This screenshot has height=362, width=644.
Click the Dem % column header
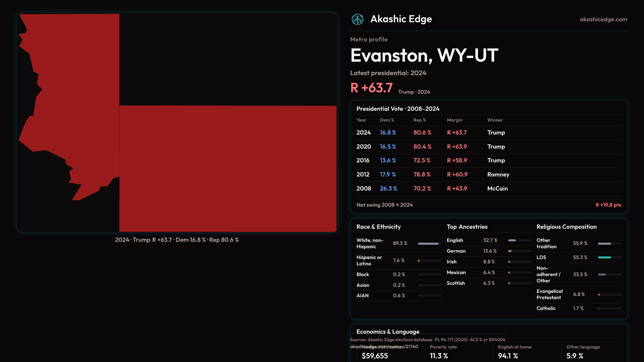[x=387, y=120]
